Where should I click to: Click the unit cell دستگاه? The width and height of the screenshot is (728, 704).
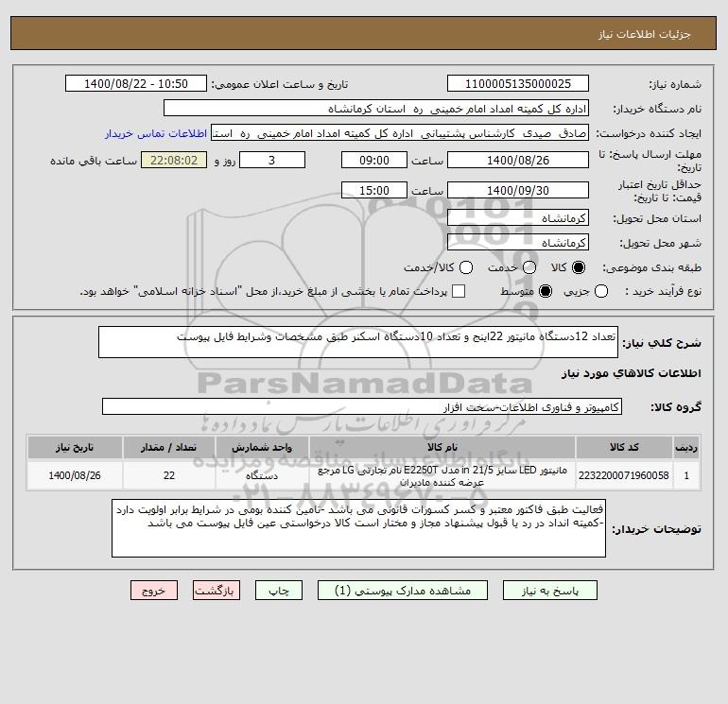point(262,475)
